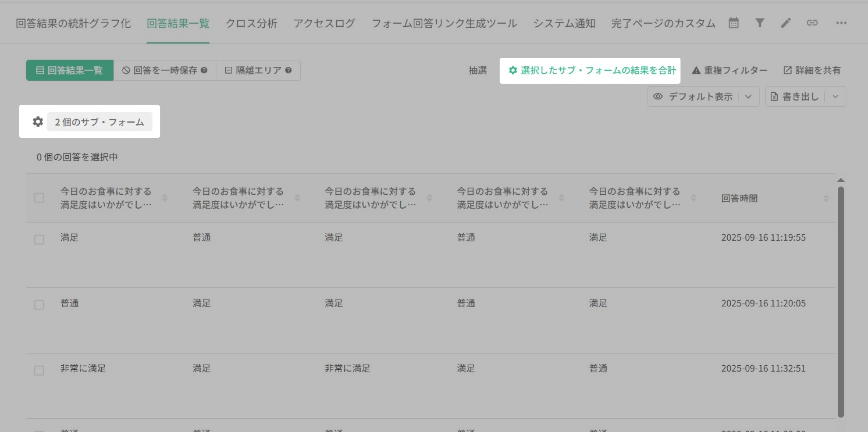Click the 書き出し export button

point(796,96)
